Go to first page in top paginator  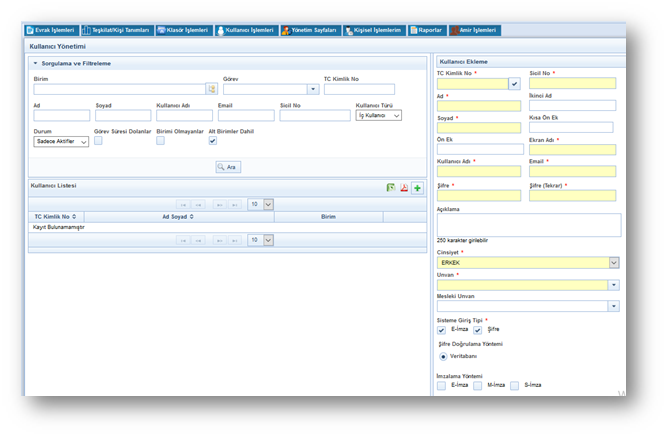click(184, 204)
